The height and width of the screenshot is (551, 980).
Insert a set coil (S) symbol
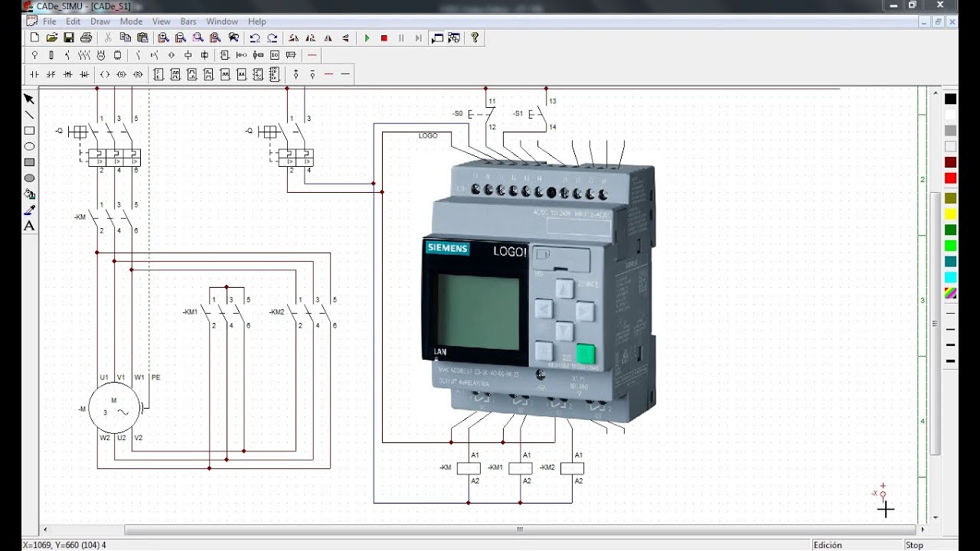[x=122, y=74]
